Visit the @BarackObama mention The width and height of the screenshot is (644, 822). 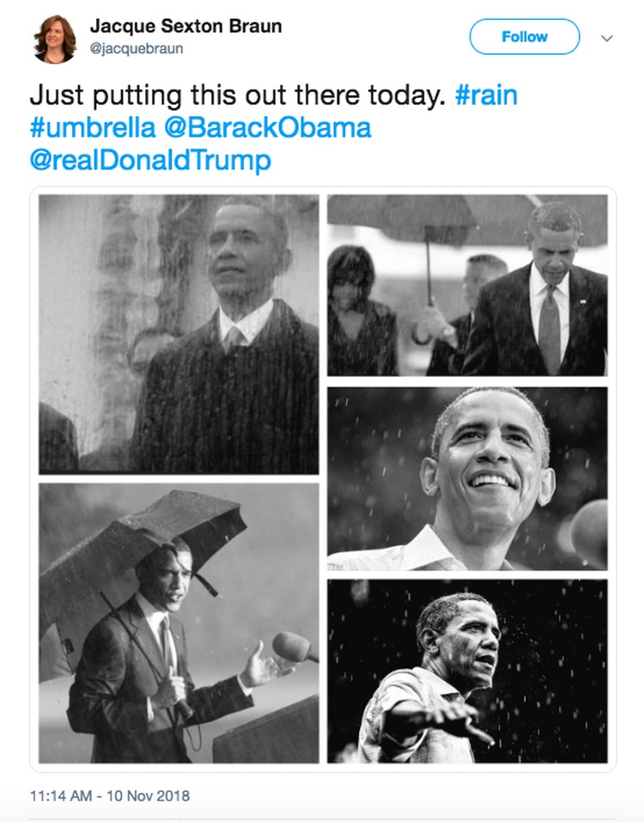coord(268,128)
